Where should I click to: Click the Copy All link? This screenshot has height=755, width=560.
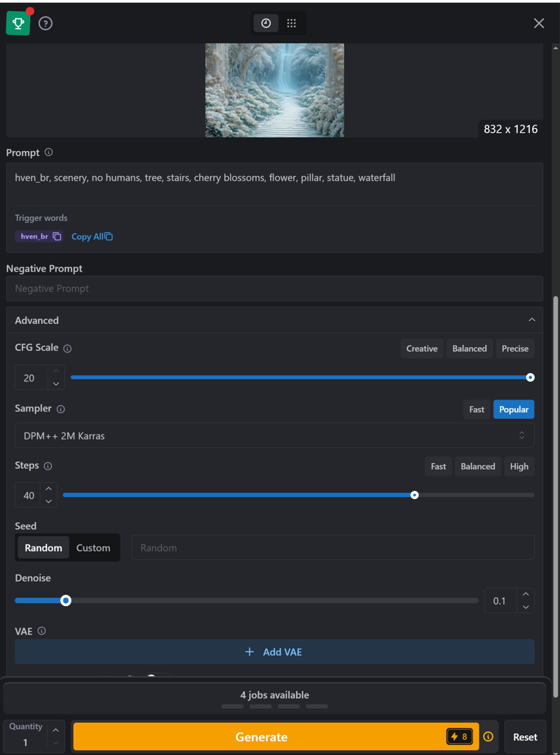(x=92, y=237)
